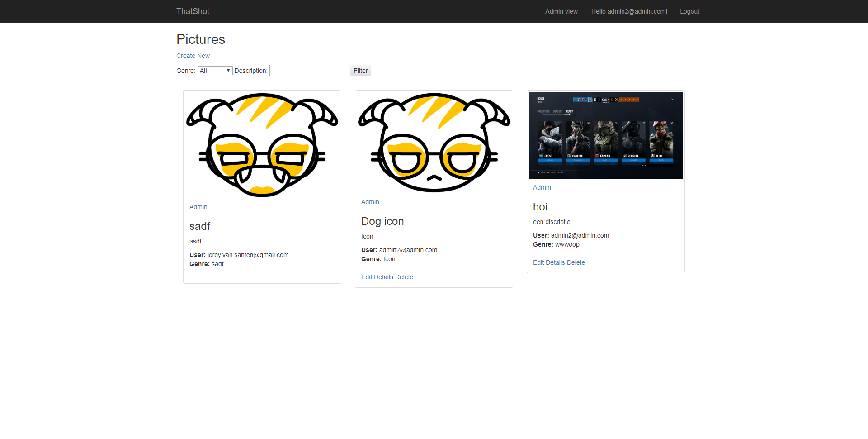This screenshot has height=439, width=868.
Task: Select the hoi card title
Action: [540, 207]
